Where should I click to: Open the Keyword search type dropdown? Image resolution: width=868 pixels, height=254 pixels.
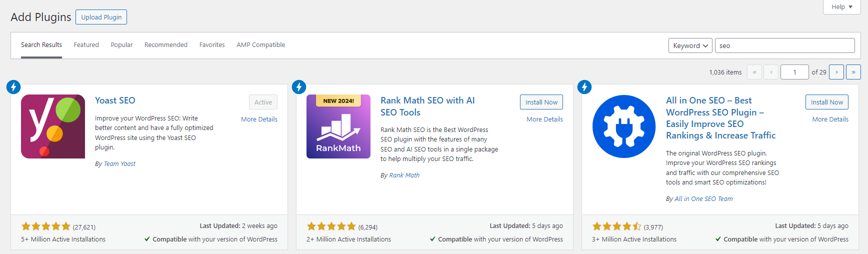coord(690,45)
